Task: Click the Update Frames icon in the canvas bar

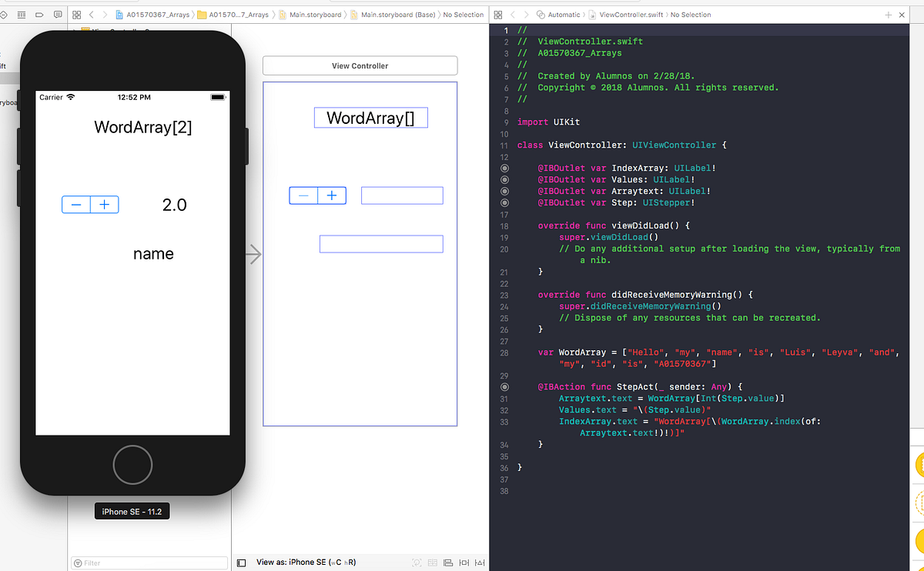Action: (416, 563)
